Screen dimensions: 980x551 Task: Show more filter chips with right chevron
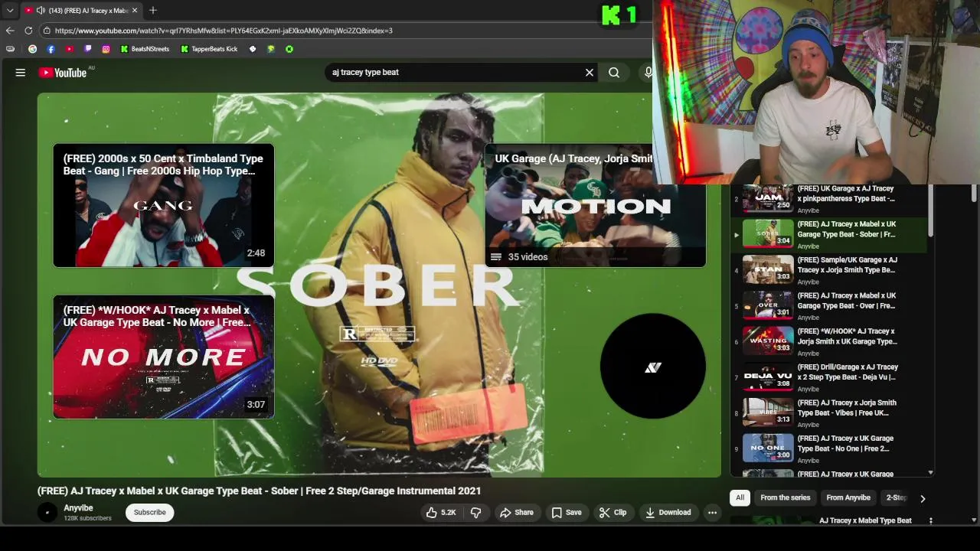tap(923, 498)
